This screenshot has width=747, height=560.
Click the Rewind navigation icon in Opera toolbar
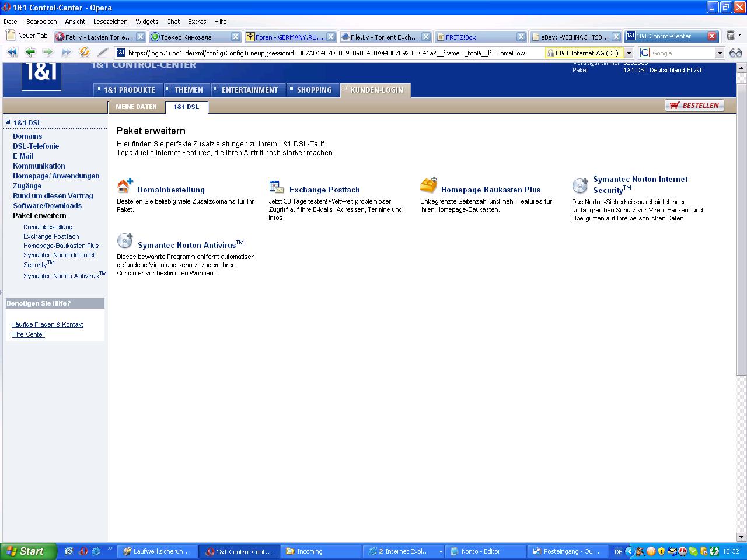tap(12, 52)
